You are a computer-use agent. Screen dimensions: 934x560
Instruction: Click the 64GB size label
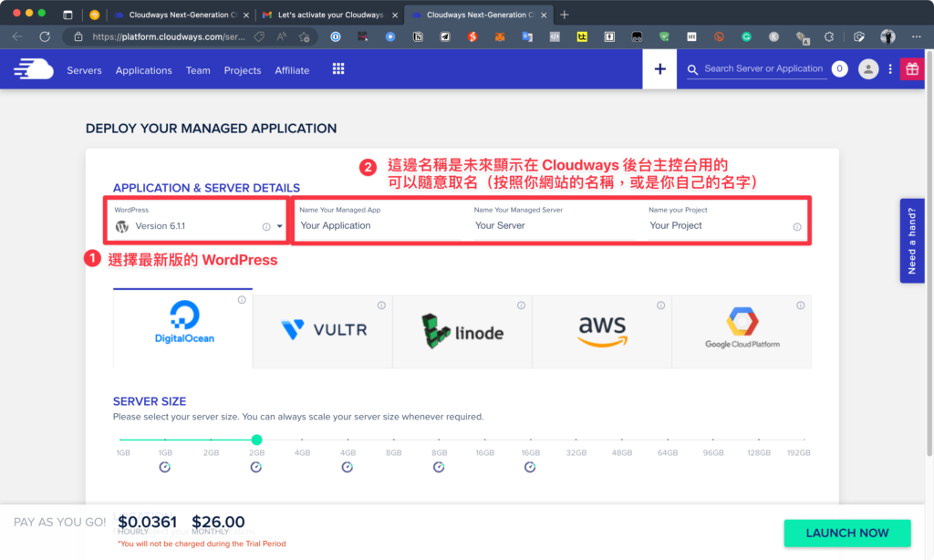pyautogui.click(x=667, y=452)
